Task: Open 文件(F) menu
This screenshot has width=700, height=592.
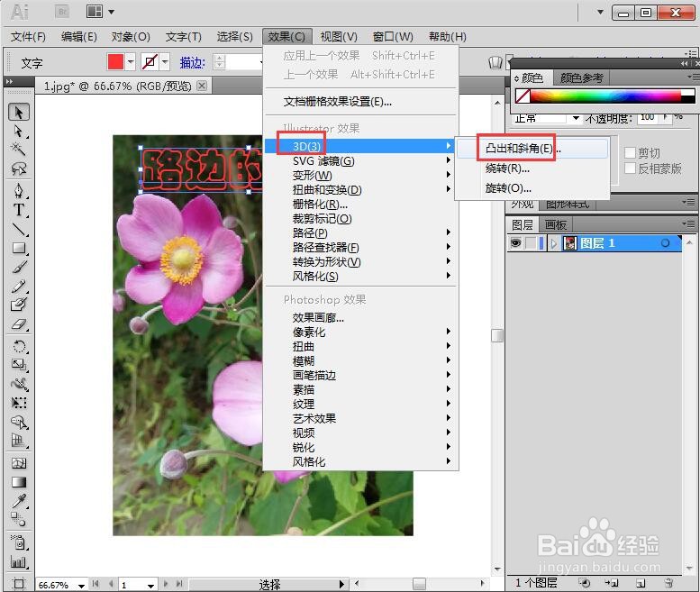Action: click(28, 37)
